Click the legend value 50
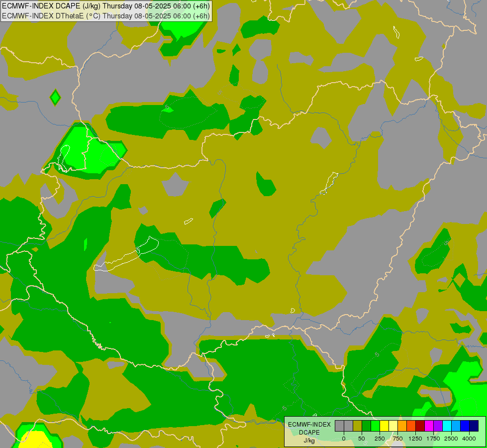The image size is (487, 448). click(362, 439)
